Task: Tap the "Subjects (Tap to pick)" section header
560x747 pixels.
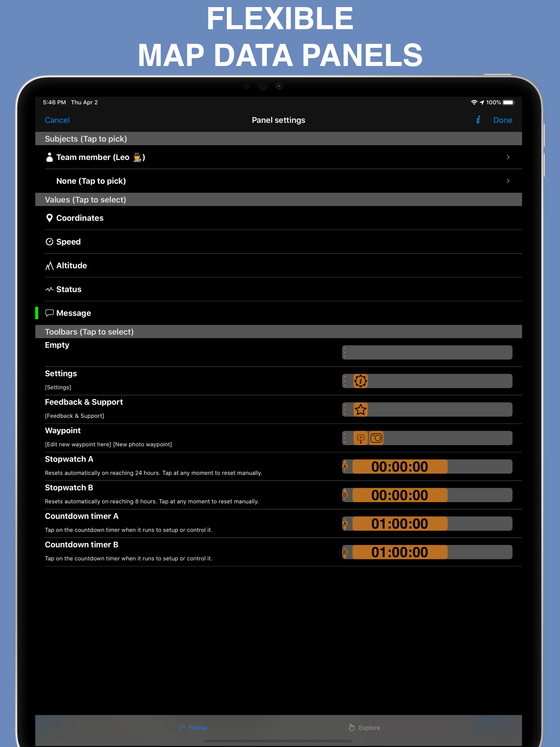Action: tap(279, 139)
